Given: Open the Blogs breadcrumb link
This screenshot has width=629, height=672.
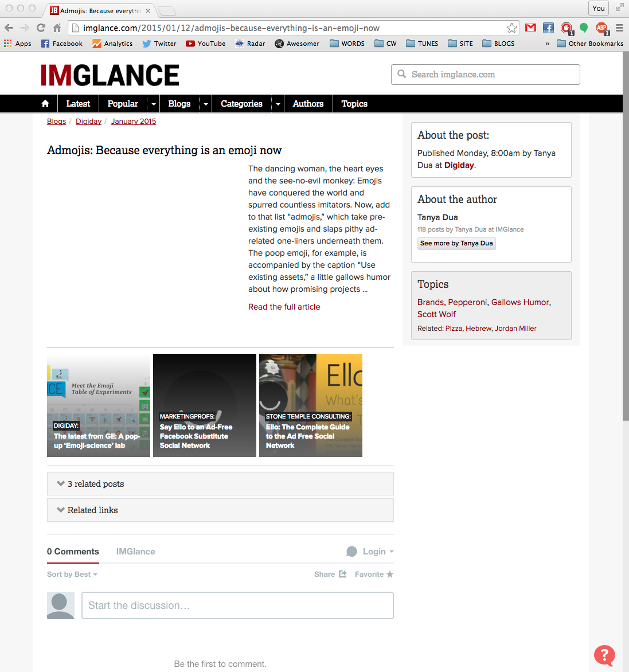Looking at the screenshot, I should pyautogui.click(x=57, y=122).
